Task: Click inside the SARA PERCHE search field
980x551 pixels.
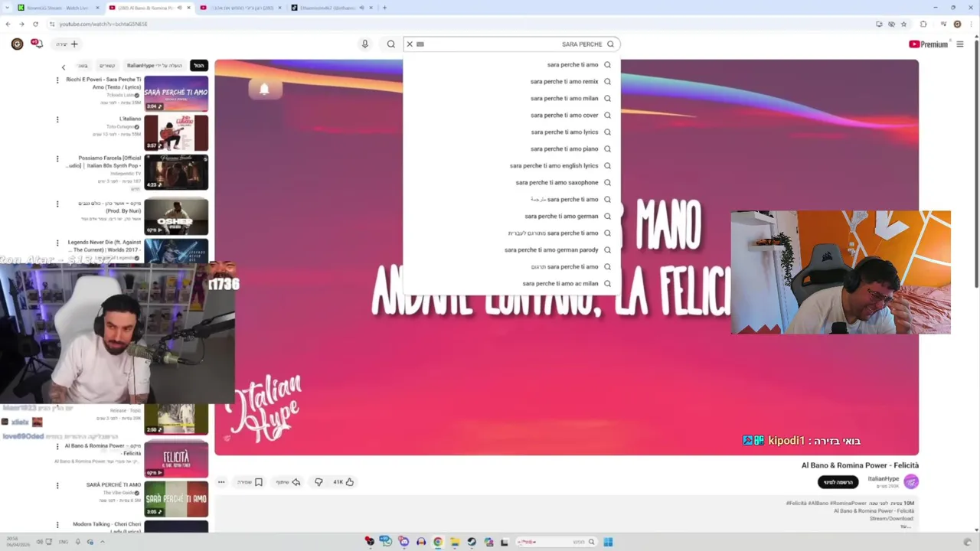Action: pos(511,44)
